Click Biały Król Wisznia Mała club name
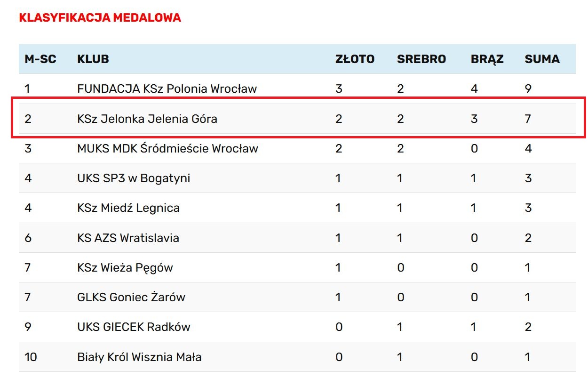This screenshot has width=588, height=378. pos(139,357)
